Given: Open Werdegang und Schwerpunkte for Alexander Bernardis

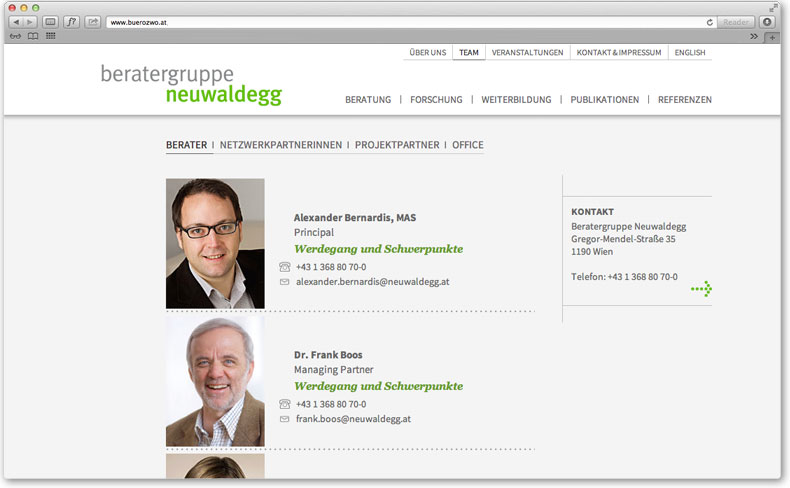Looking at the screenshot, I should click(x=378, y=249).
